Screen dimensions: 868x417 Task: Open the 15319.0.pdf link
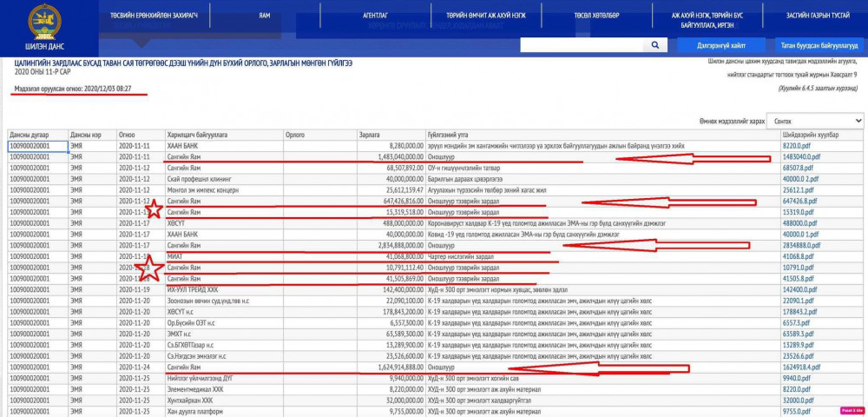point(797,212)
